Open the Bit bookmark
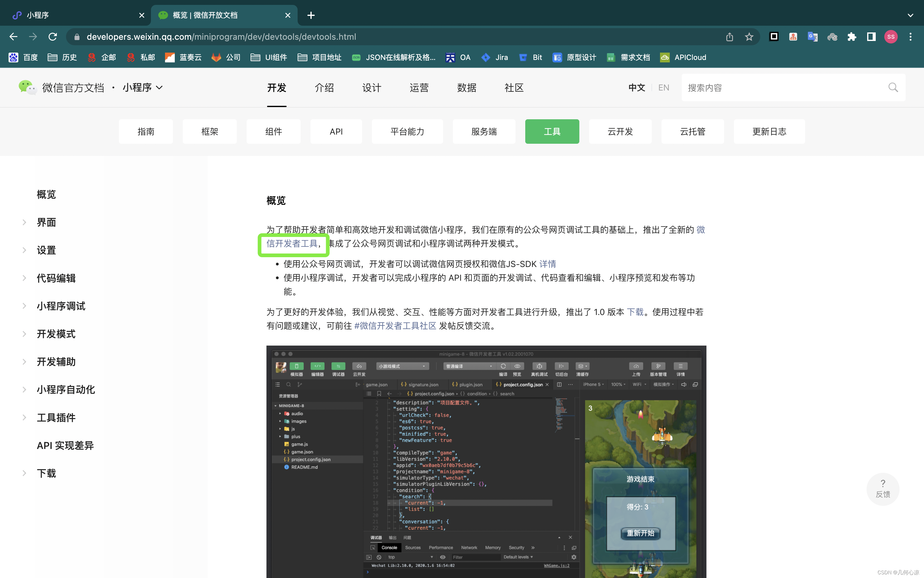Viewport: 924px width, 578px height. point(531,57)
